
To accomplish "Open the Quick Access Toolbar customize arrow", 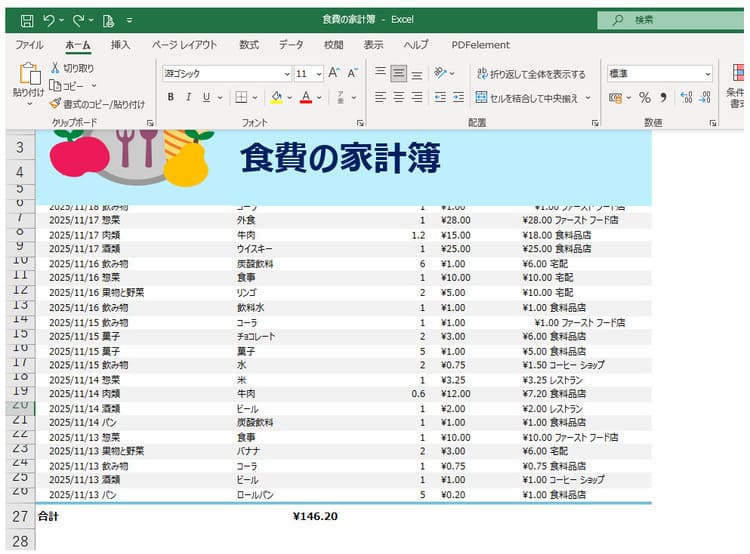I will click(129, 20).
